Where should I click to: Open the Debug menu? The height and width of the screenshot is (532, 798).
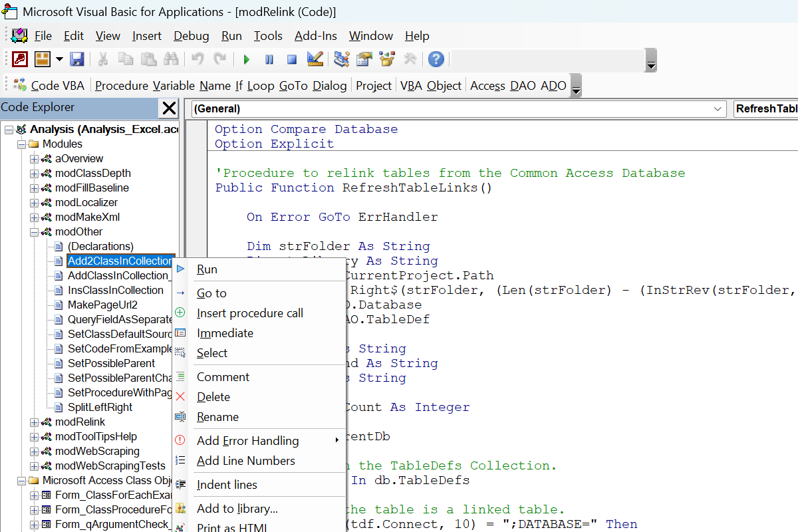[191, 36]
